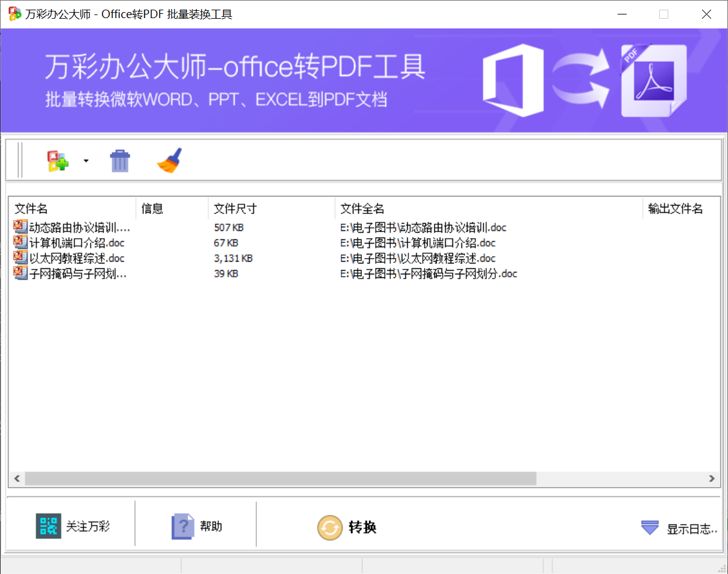Viewport: 728px width, 574px height.
Task: Open 帮助 help button
Action: click(x=197, y=526)
